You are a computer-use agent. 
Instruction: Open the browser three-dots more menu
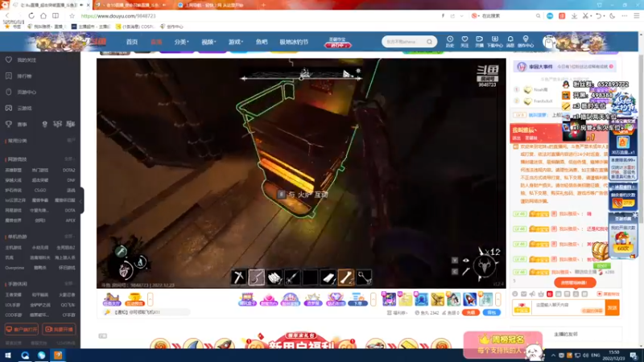tap(625, 15)
